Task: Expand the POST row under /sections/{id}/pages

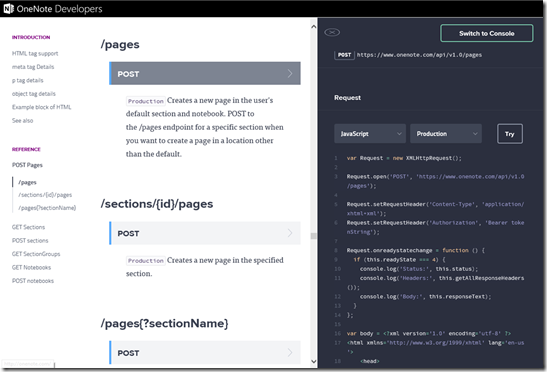Action: click(x=205, y=233)
